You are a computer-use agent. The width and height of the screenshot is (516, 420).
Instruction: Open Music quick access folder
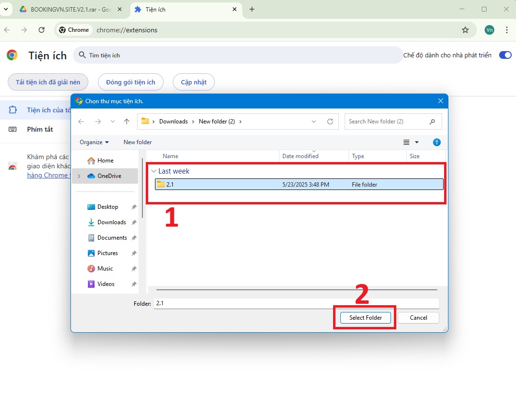(x=105, y=269)
